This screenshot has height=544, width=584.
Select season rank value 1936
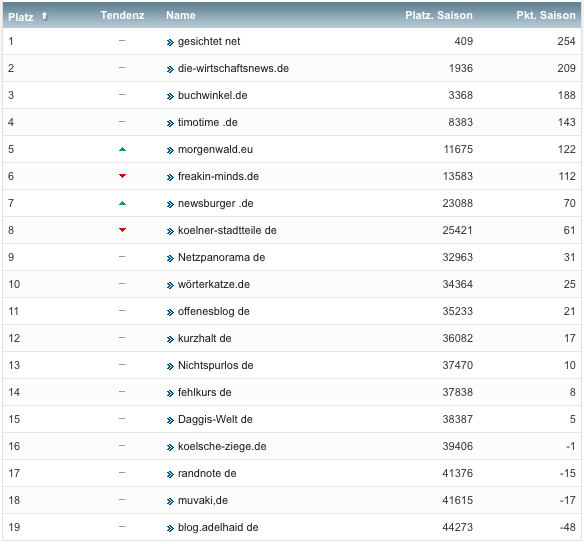(461, 69)
